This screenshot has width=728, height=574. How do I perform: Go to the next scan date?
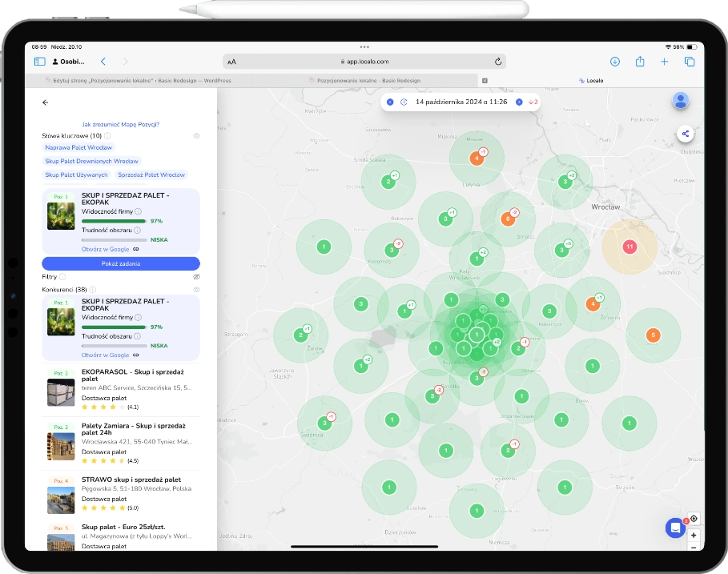coord(519,102)
